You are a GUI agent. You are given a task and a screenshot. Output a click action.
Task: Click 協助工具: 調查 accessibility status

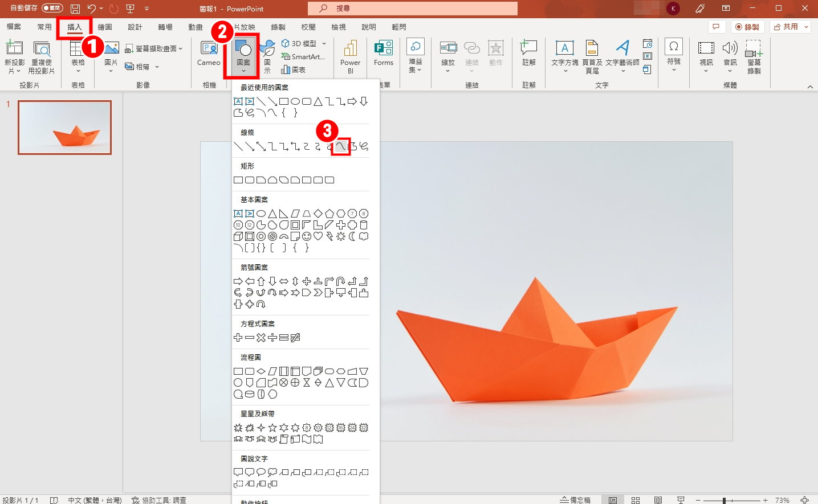tap(158, 500)
